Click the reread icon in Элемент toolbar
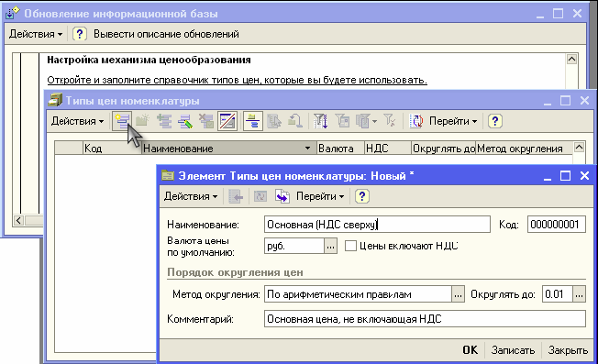 pyautogui.click(x=260, y=196)
